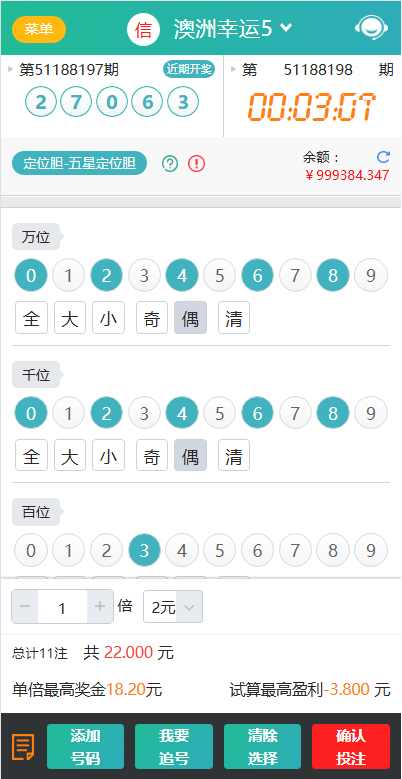Select number 5 in the 千位 row
The height and width of the screenshot is (779, 402).
click(x=220, y=413)
